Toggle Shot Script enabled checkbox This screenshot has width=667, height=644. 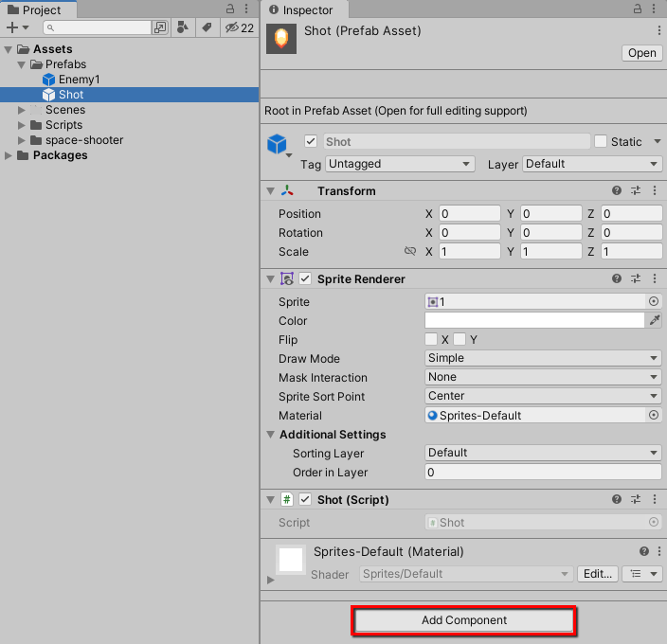pos(305,499)
